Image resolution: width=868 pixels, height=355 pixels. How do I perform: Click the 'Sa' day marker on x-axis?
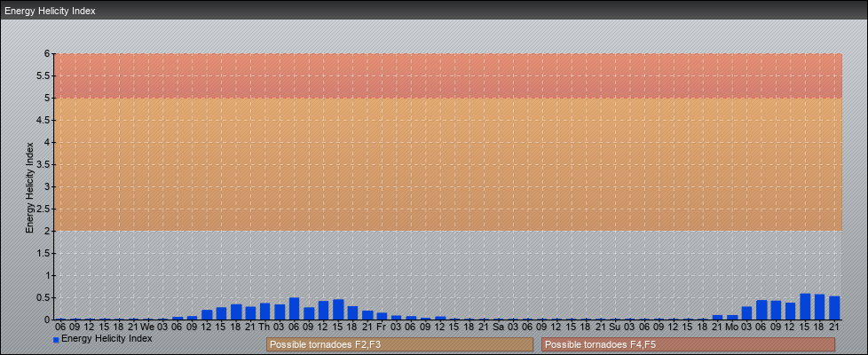pyautogui.click(x=498, y=327)
